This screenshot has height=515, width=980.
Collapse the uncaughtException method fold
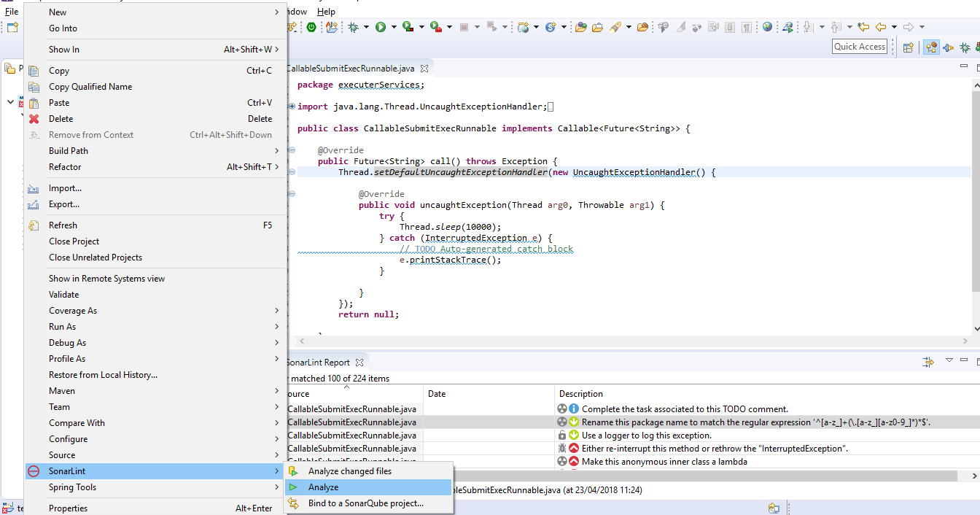tap(292, 194)
